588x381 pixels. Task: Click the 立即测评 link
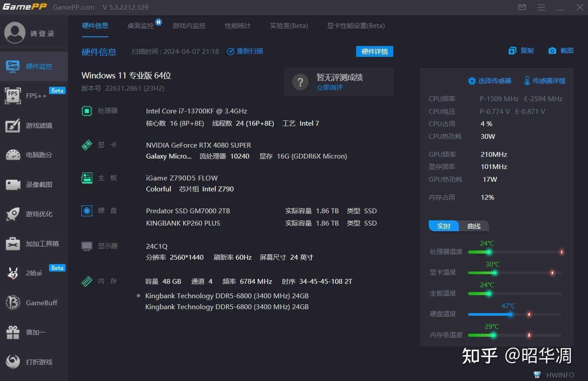point(330,88)
